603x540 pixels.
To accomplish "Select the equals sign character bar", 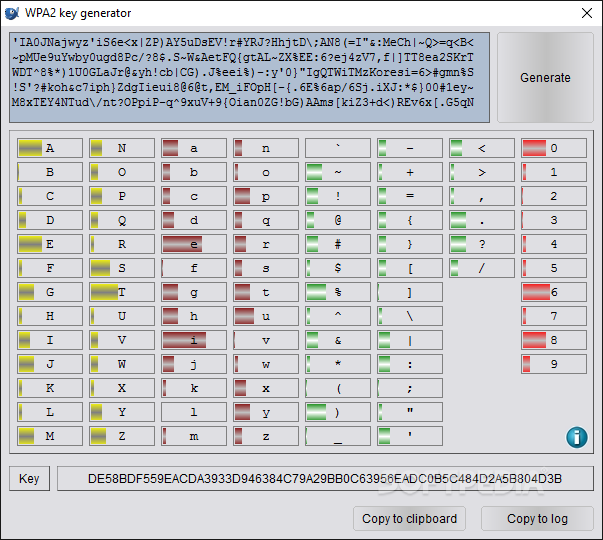I will pyautogui.click(x=410, y=196).
